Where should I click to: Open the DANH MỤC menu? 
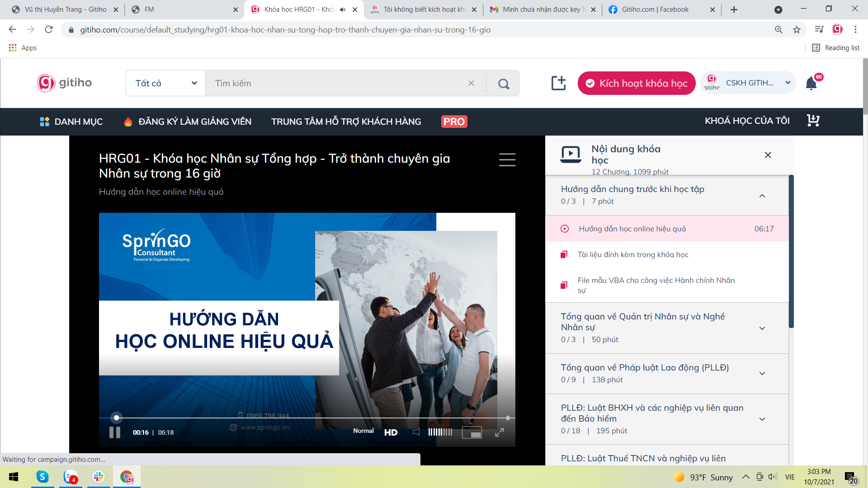[71, 122]
